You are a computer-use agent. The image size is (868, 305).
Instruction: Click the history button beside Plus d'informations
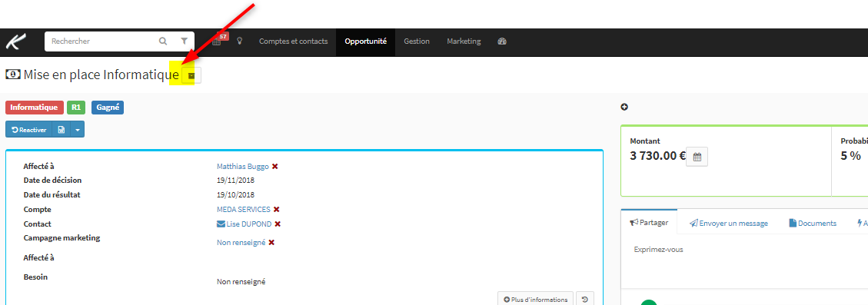coord(585,300)
